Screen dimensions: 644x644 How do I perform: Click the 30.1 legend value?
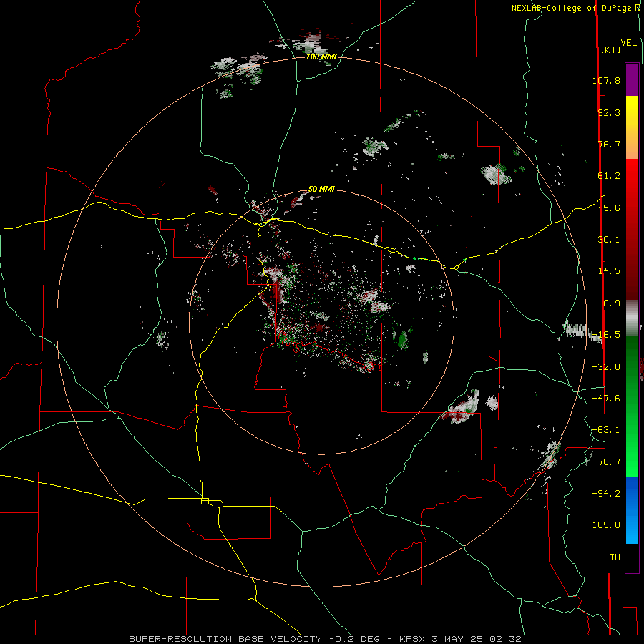609,240
